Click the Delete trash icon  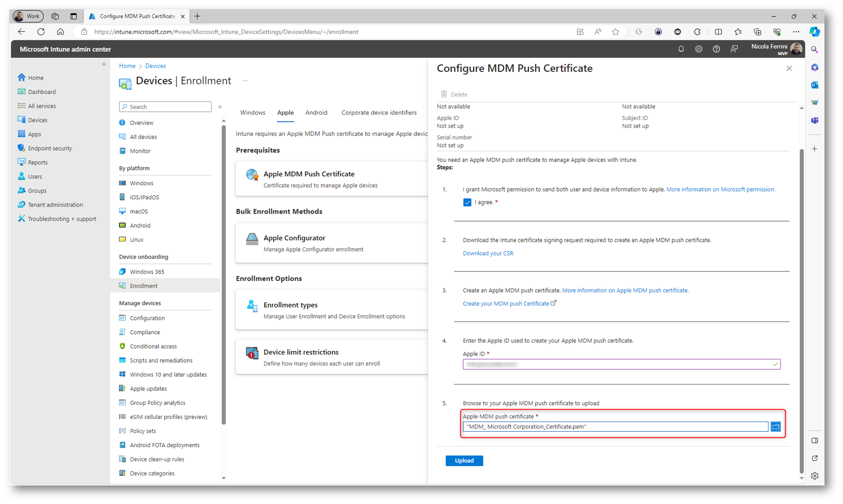(444, 94)
